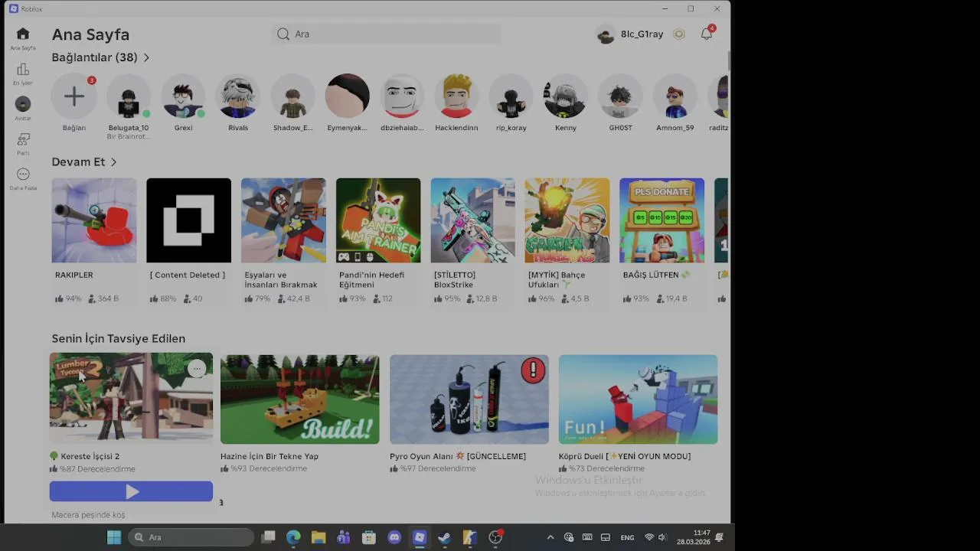Click the three-dots menu on Kereste İşçisi 2 card
Viewport: 980px width, 551px height.
(198, 369)
